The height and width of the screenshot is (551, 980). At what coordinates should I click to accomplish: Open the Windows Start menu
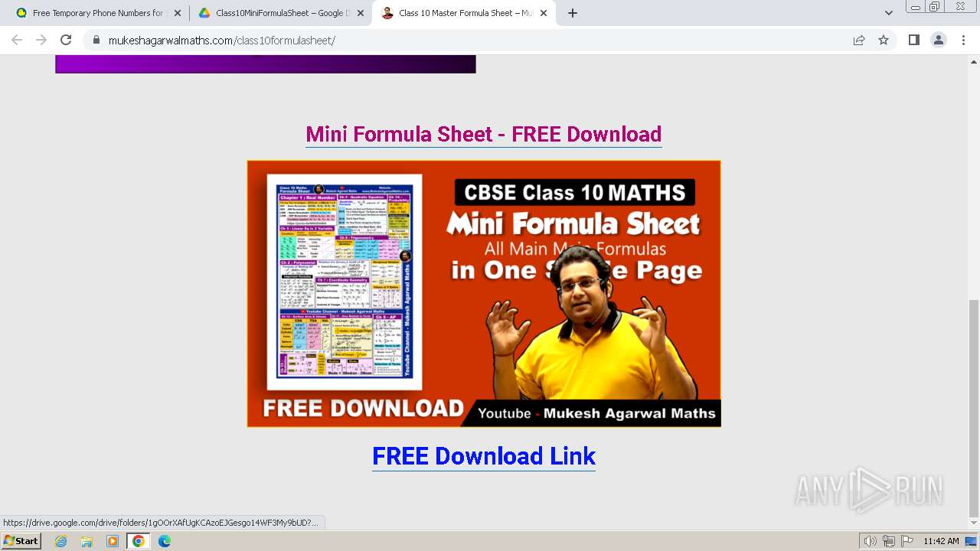pos(21,540)
